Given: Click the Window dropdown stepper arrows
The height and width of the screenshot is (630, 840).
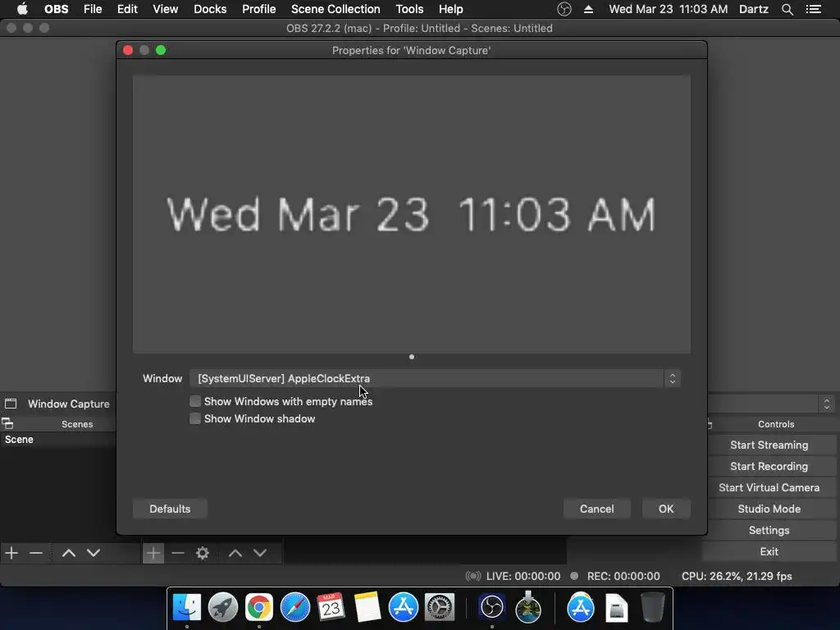Looking at the screenshot, I should pos(673,378).
